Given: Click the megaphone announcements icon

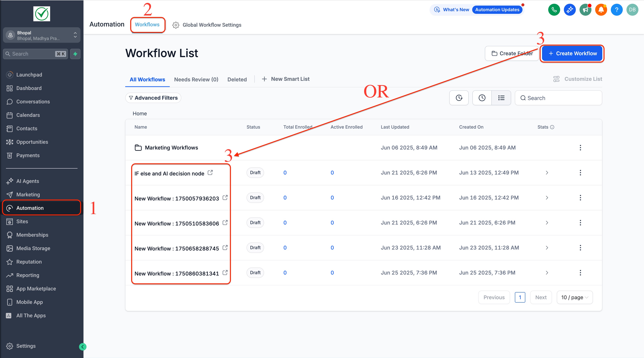Looking at the screenshot, I should [x=585, y=10].
